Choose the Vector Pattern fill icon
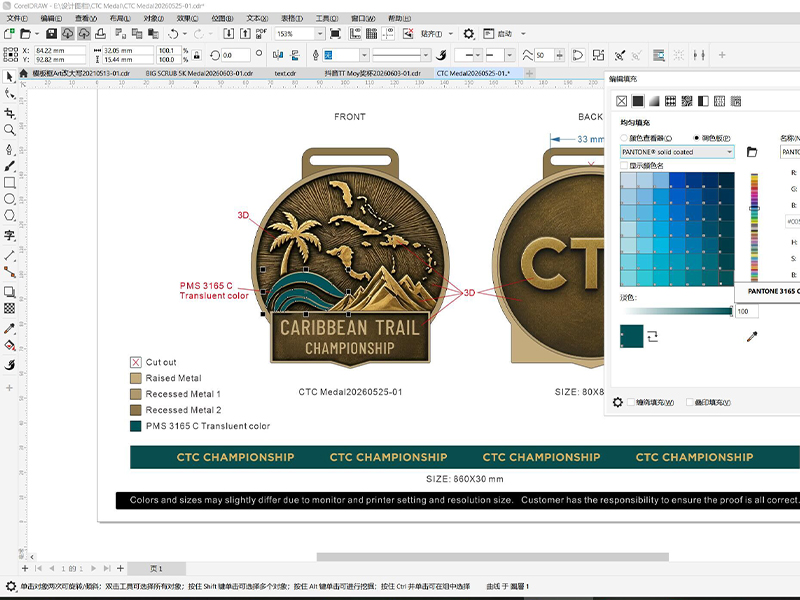 tap(670, 101)
